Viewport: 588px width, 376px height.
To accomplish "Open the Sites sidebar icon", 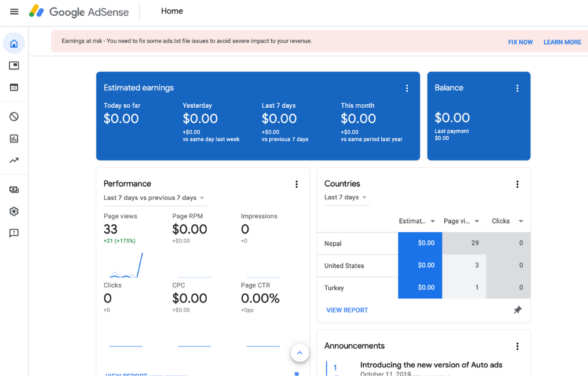I will 14,87.
